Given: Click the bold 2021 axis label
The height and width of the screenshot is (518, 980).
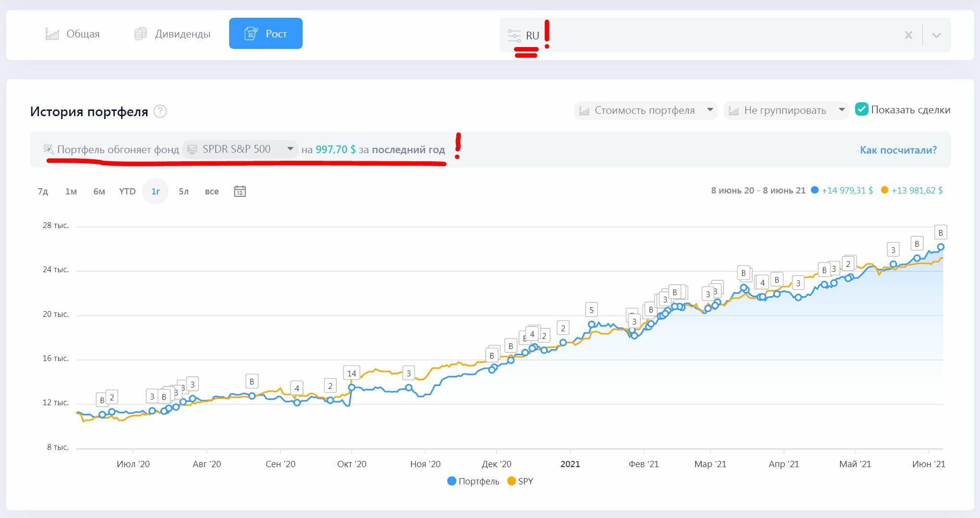Looking at the screenshot, I should (x=570, y=464).
